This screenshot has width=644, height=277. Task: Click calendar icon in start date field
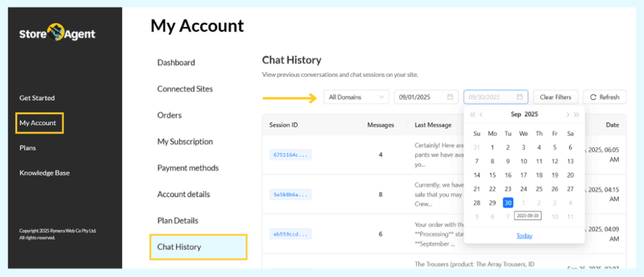tap(450, 97)
